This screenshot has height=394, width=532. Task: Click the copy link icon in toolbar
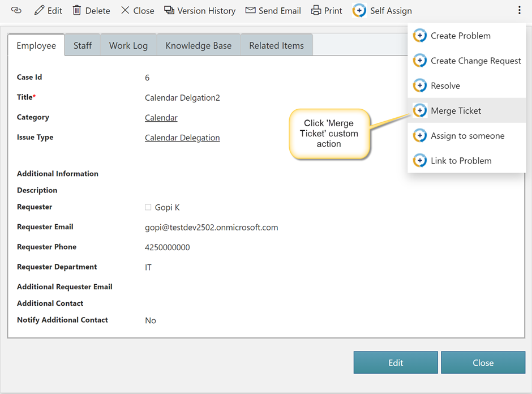click(16, 11)
